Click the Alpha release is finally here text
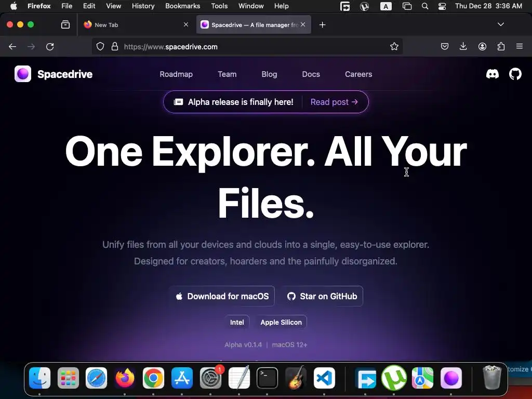This screenshot has height=399, width=532. (x=241, y=102)
